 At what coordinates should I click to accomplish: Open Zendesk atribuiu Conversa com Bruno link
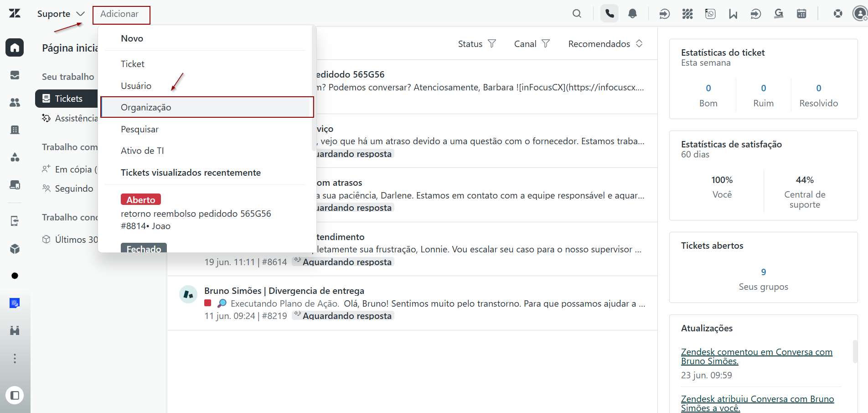(x=757, y=403)
